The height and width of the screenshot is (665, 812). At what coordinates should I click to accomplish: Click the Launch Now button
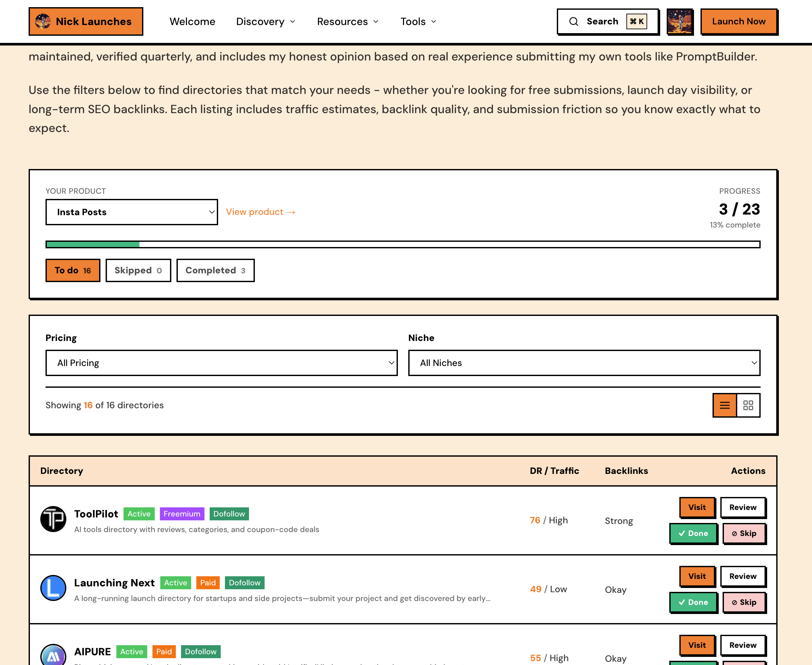(x=739, y=21)
